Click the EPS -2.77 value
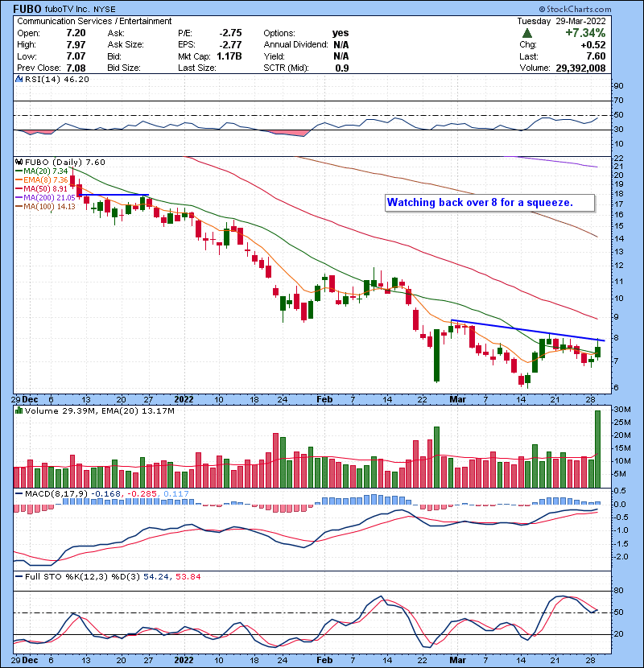 tap(230, 45)
